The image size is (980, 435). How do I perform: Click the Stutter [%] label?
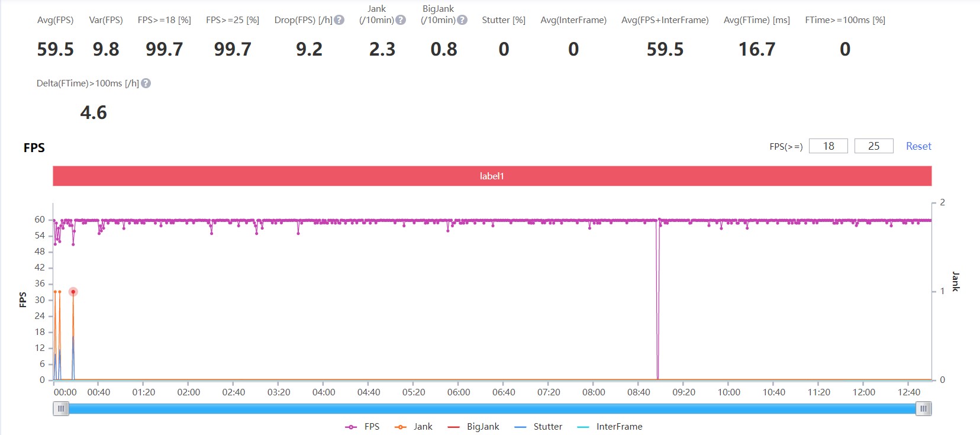[x=504, y=20]
